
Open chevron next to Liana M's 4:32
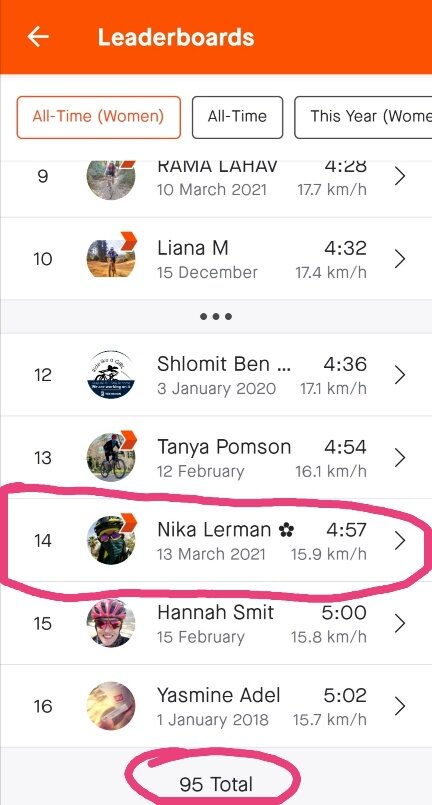point(400,259)
